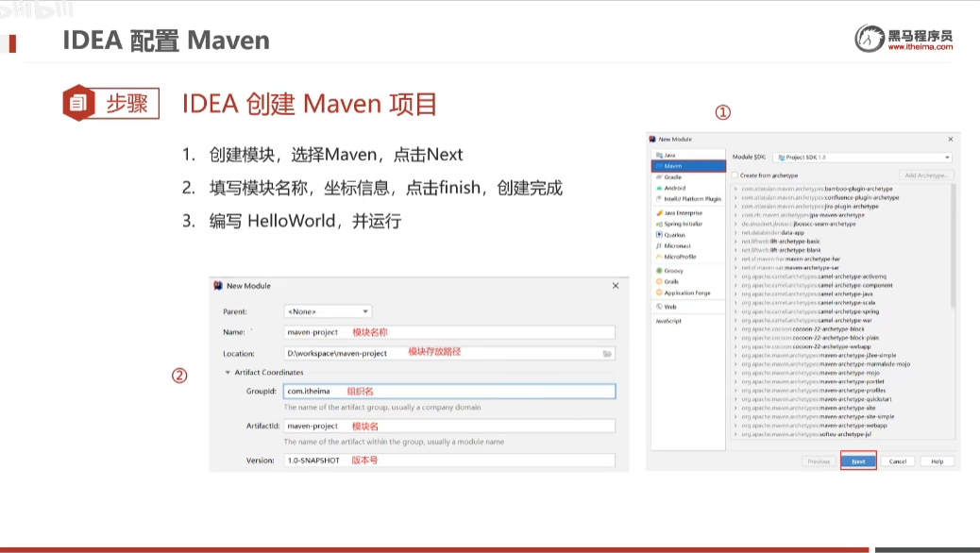Click the Next button
The width and height of the screenshot is (980, 553).
click(858, 461)
